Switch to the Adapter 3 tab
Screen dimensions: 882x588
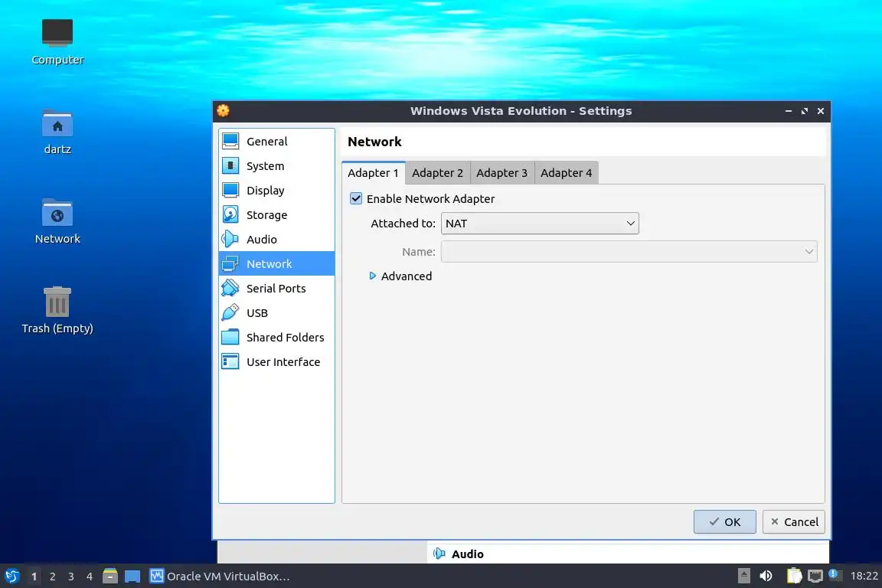[501, 173]
